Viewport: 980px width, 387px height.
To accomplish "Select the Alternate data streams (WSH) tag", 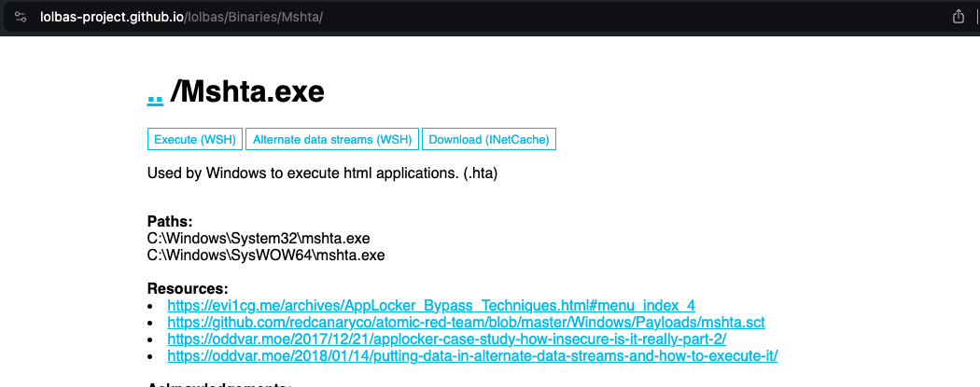I will tap(332, 139).
